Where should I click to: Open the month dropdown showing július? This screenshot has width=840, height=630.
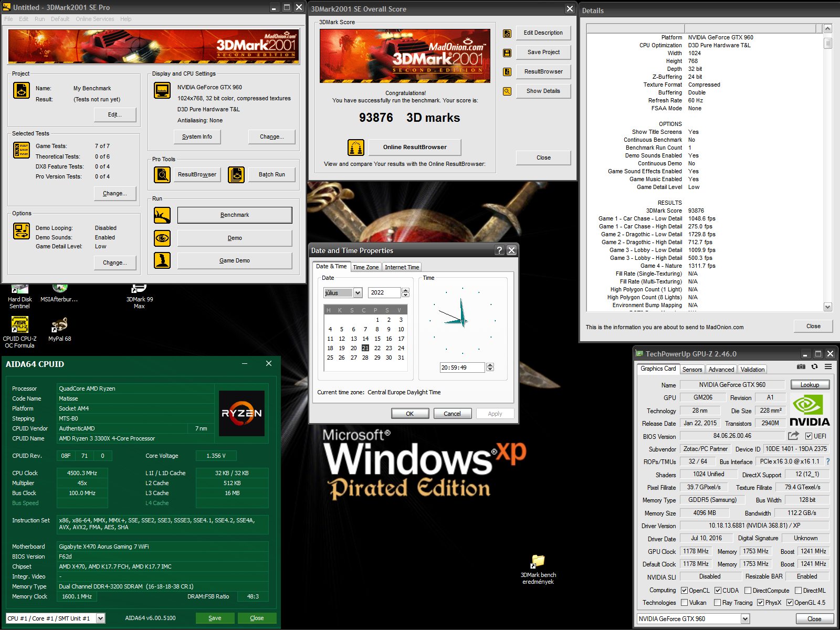[x=358, y=293]
